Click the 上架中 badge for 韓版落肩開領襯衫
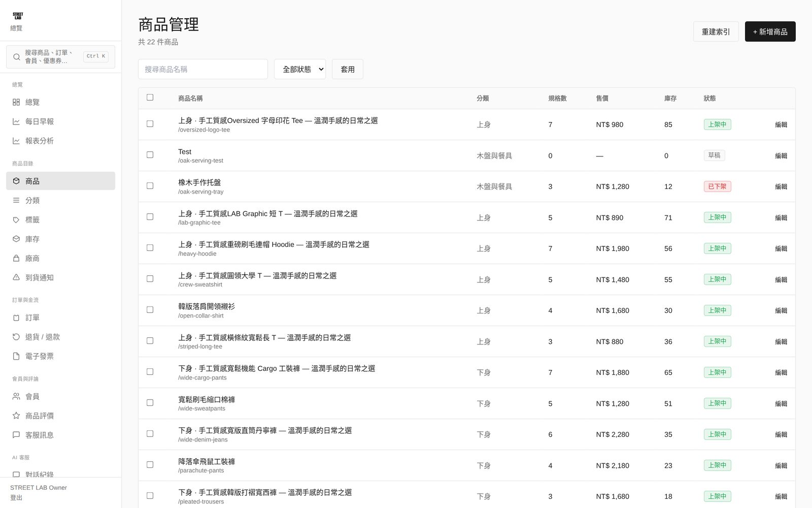 point(717,310)
